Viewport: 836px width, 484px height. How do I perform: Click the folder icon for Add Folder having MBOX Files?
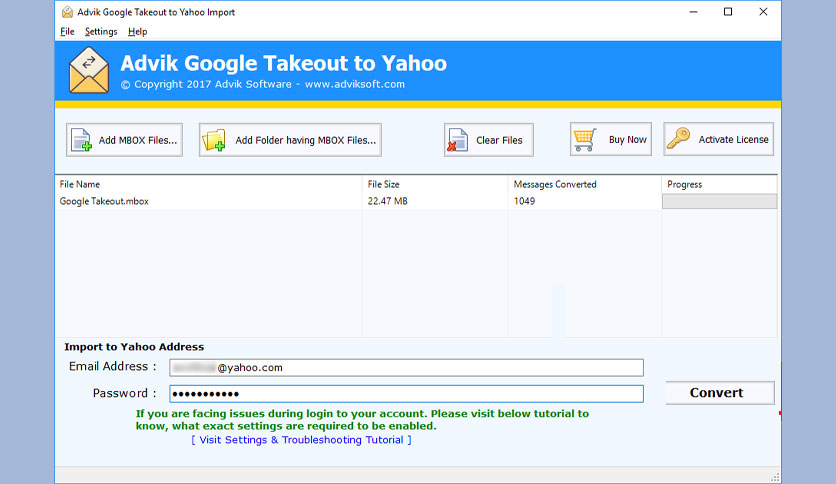214,140
